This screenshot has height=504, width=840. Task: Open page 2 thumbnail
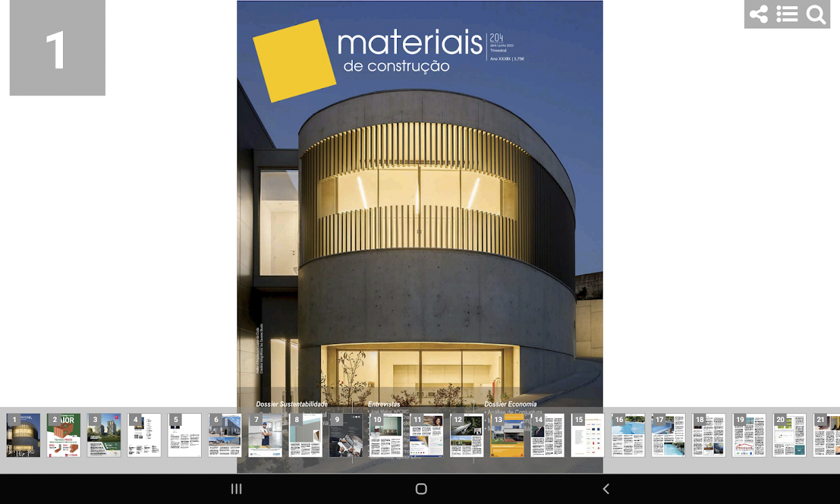pos(64,435)
